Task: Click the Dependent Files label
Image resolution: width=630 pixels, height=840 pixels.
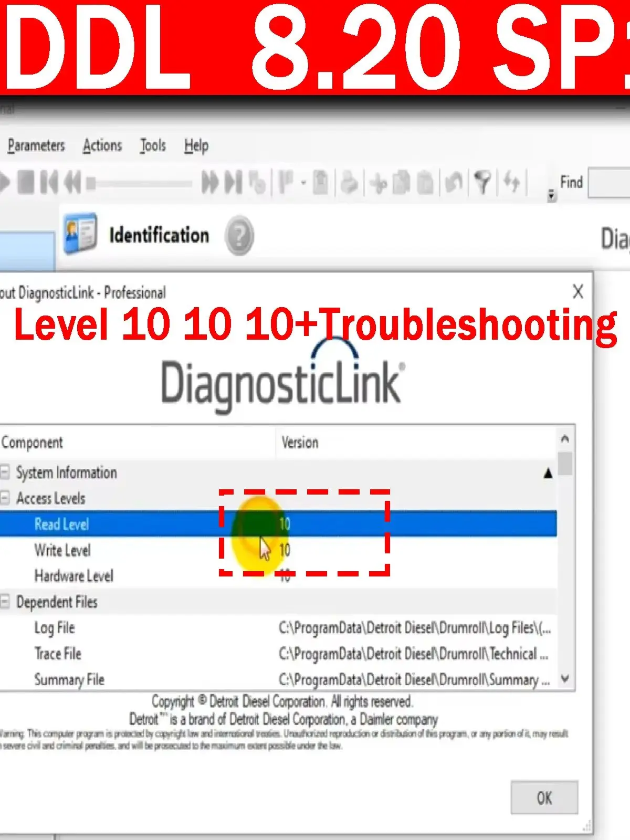Action: (x=57, y=602)
